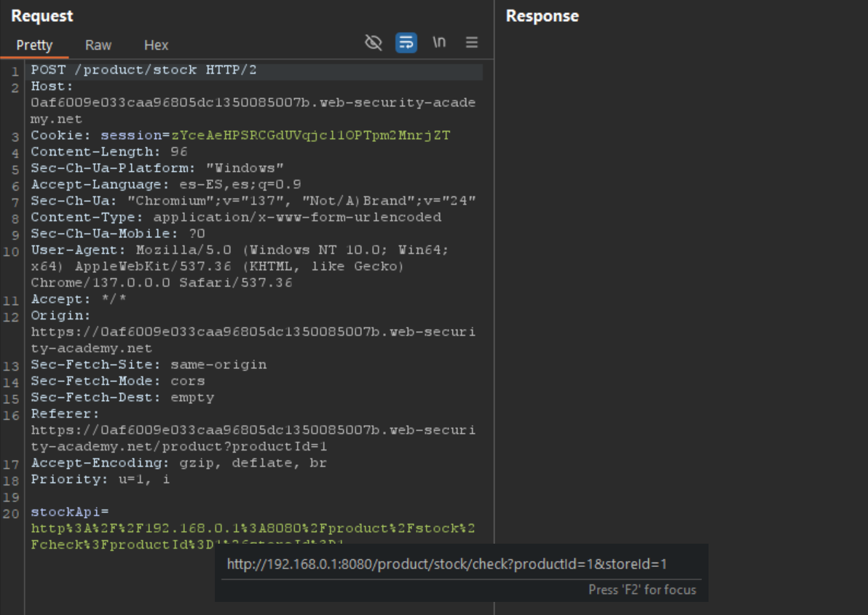Toggle the word wrap icon
868x615 pixels.
(406, 43)
